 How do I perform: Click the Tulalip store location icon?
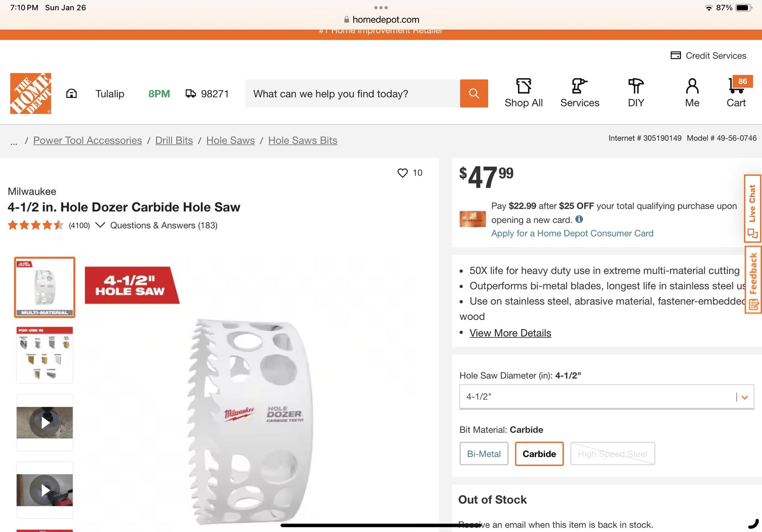(71, 94)
